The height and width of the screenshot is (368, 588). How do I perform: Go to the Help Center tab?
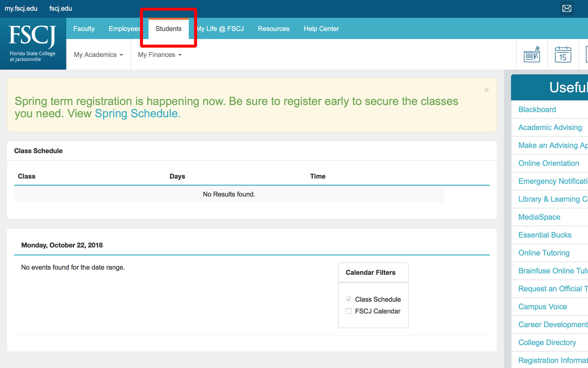point(321,28)
